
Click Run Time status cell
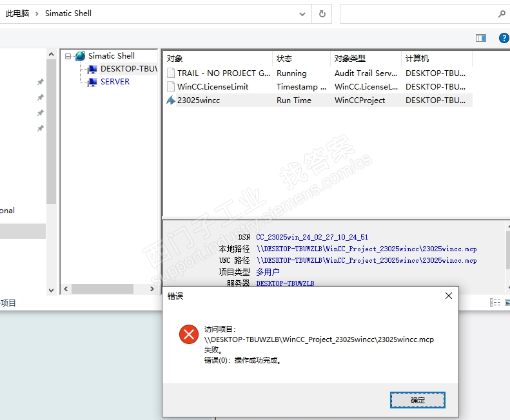click(x=294, y=100)
